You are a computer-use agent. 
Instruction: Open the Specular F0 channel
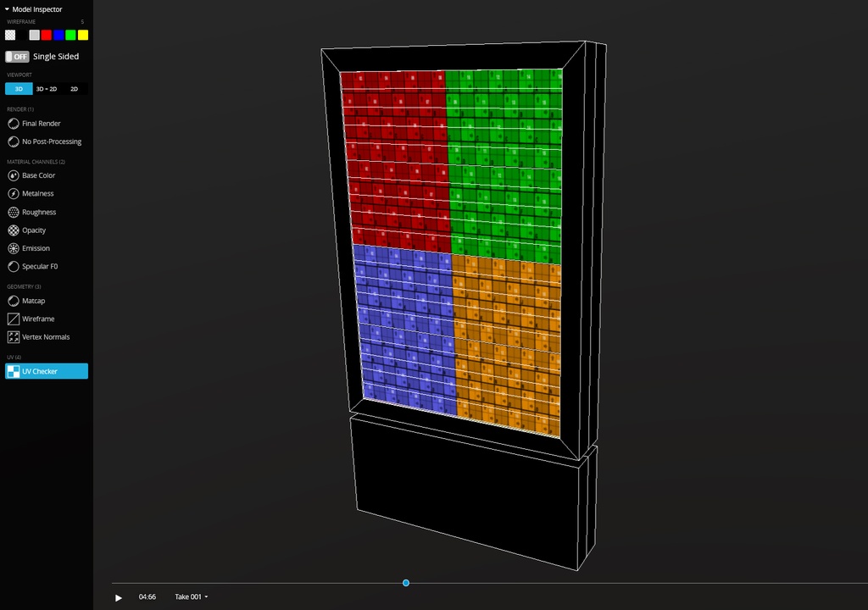coord(14,267)
